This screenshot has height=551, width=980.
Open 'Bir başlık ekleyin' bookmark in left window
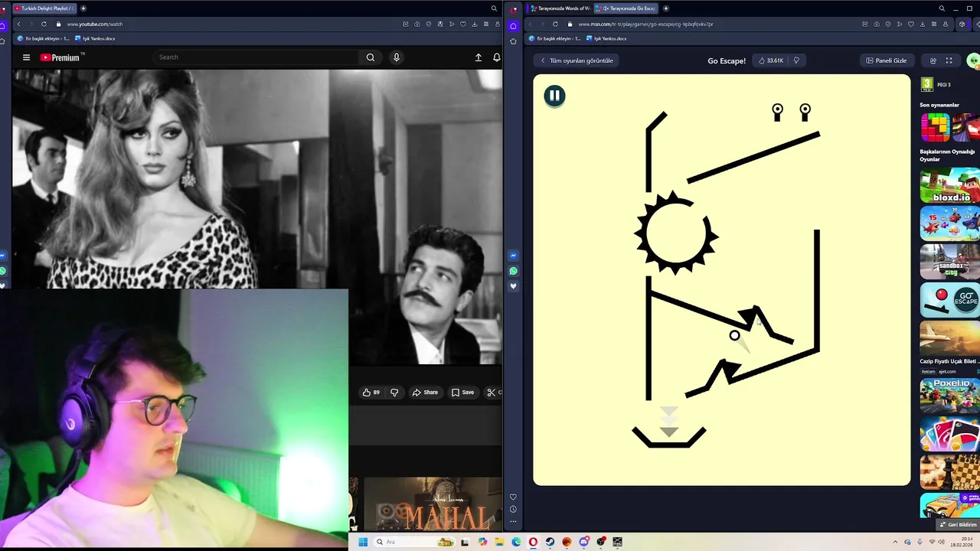click(44, 38)
